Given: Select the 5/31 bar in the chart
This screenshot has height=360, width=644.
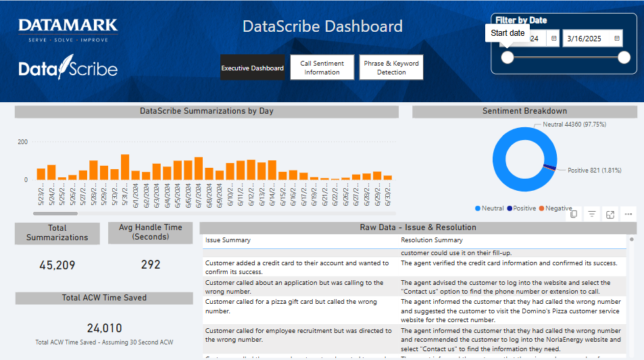Looking at the screenshot, I should click(x=125, y=167).
